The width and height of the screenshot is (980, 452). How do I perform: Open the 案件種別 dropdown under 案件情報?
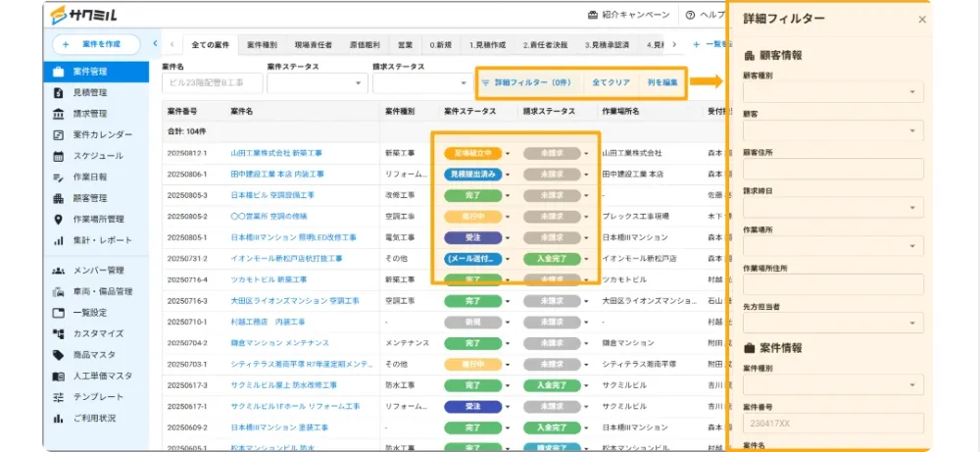[833, 384]
